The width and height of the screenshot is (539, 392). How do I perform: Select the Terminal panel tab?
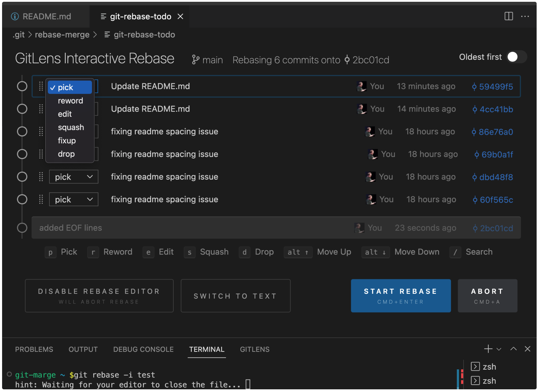(x=207, y=349)
